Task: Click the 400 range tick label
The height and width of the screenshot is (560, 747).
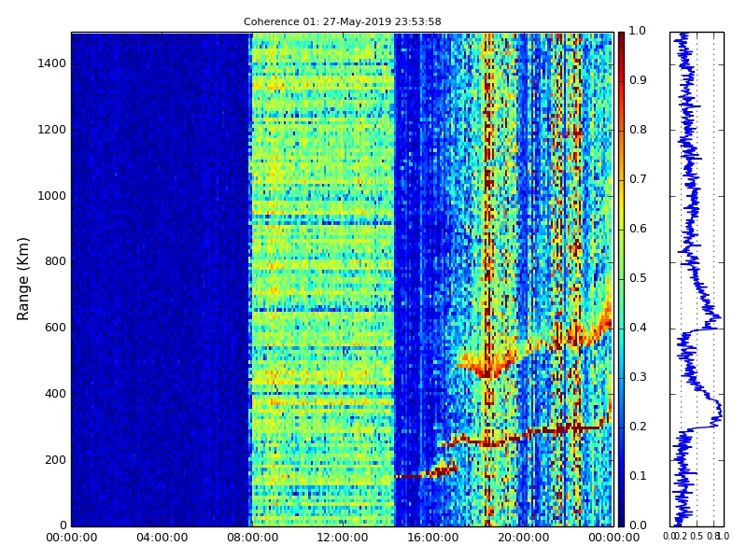Action: point(56,394)
